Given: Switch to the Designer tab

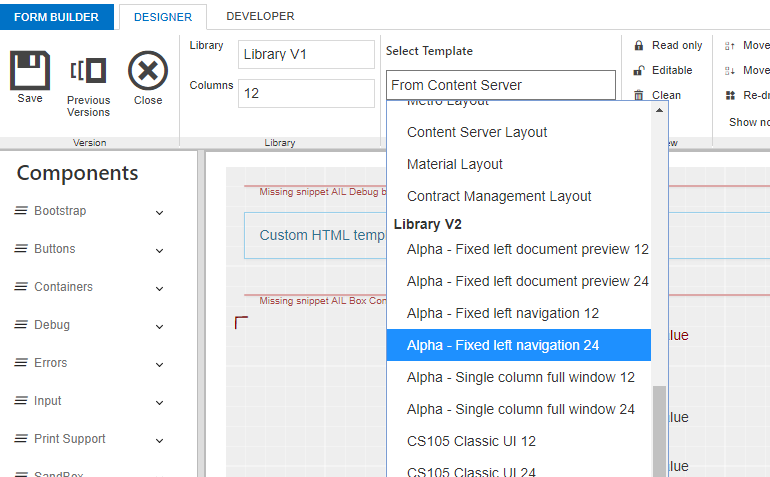Looking at the screenshot, I should click(162, 17).
